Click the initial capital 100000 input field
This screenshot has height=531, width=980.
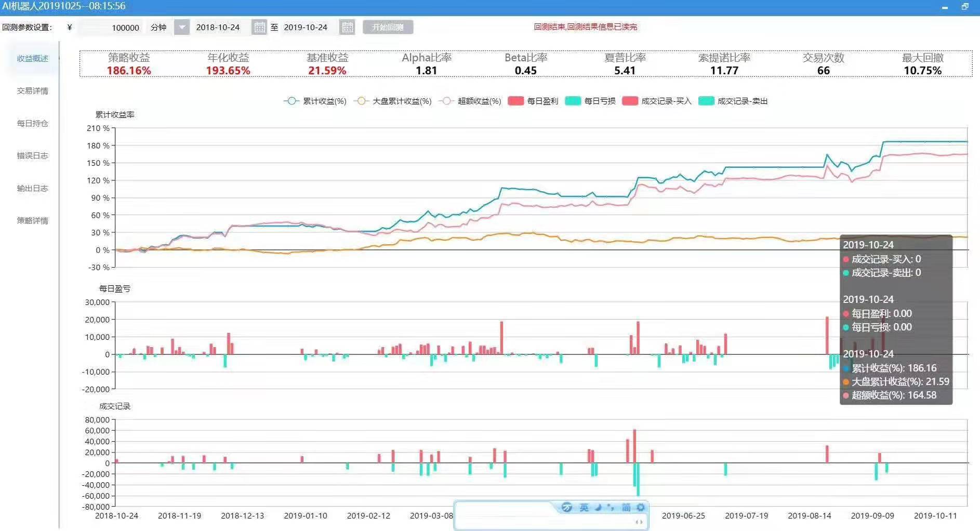(x=110, y=28)
